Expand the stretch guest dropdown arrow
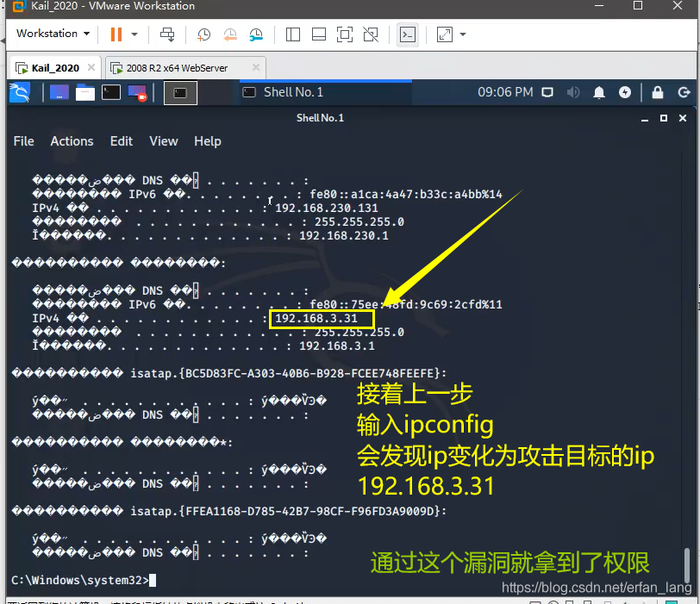Screen dimensions: 700x604 pyautogui.click(x=463, y=34)
